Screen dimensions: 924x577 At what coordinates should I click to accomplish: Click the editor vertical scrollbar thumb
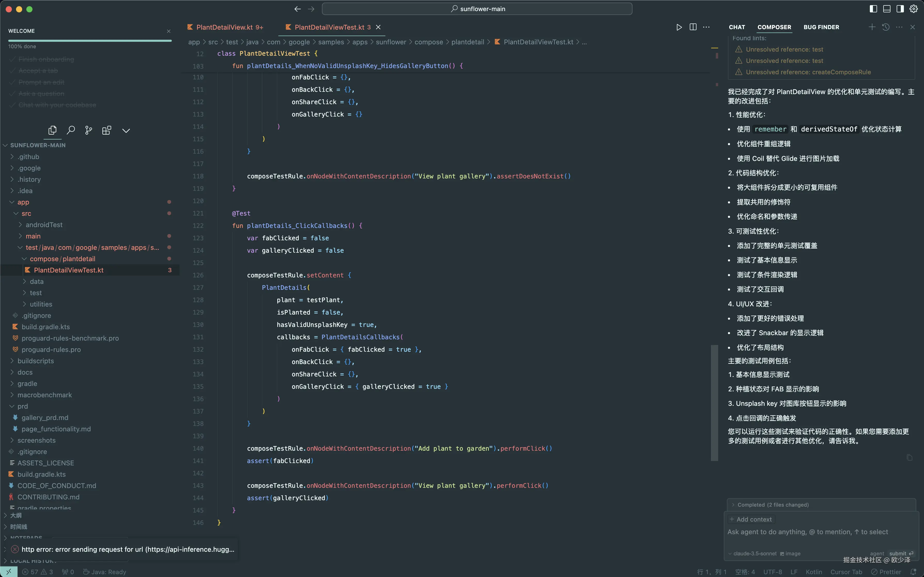click(x=714, y=403)
